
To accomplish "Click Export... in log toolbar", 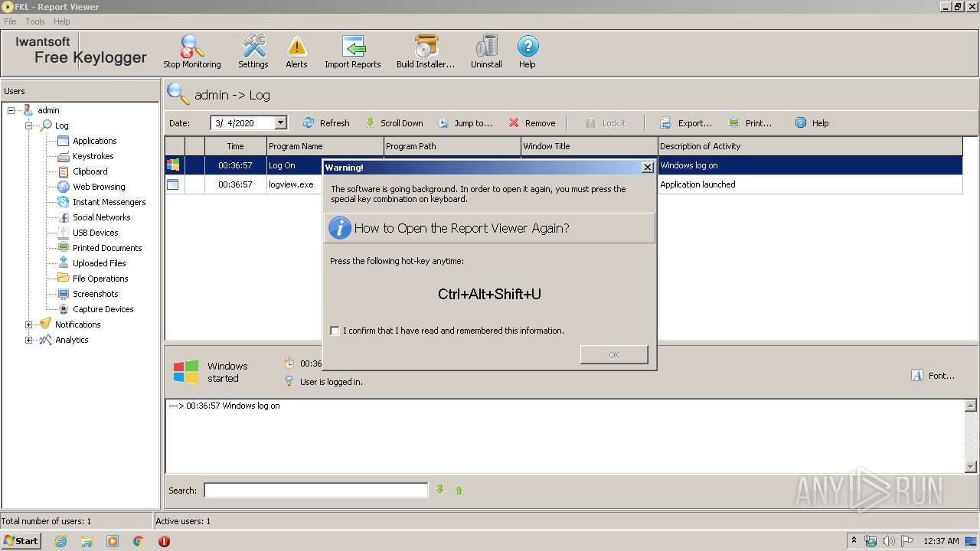I will [686, 123].
